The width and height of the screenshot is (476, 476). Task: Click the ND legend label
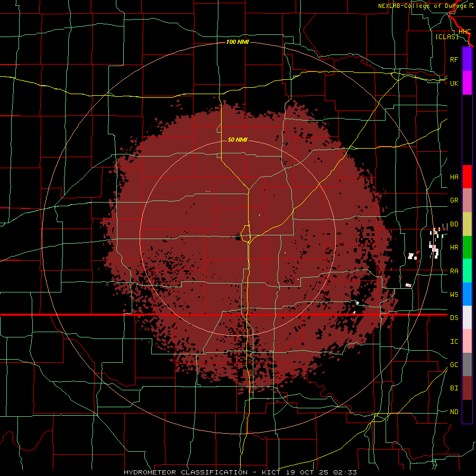pyautogui.click(x=454, y=412)
